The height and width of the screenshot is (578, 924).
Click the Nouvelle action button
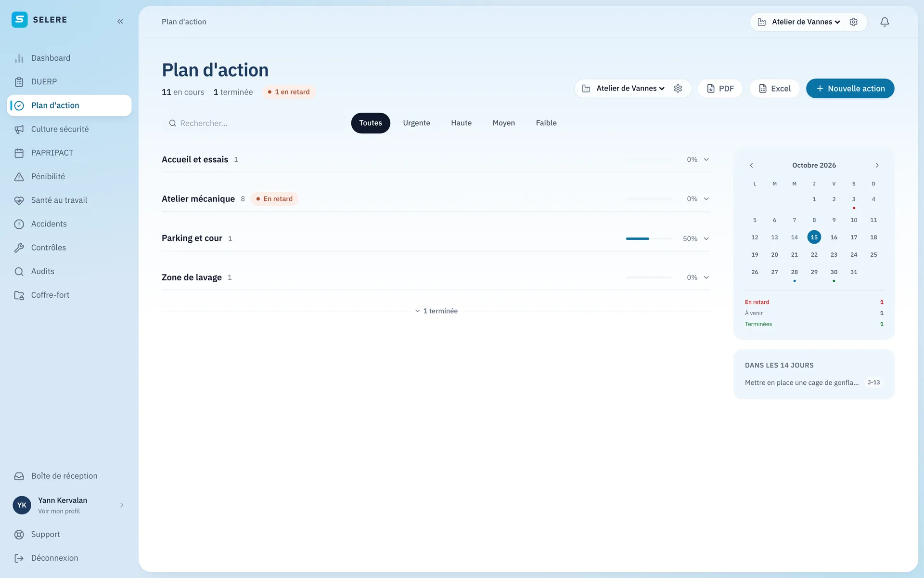click(850, 89)
